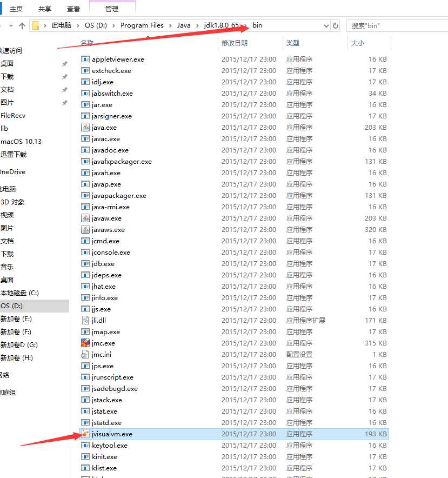Open the 主页 ribbon tab
This screenshot has width=448, height=478.
[16, 9]
